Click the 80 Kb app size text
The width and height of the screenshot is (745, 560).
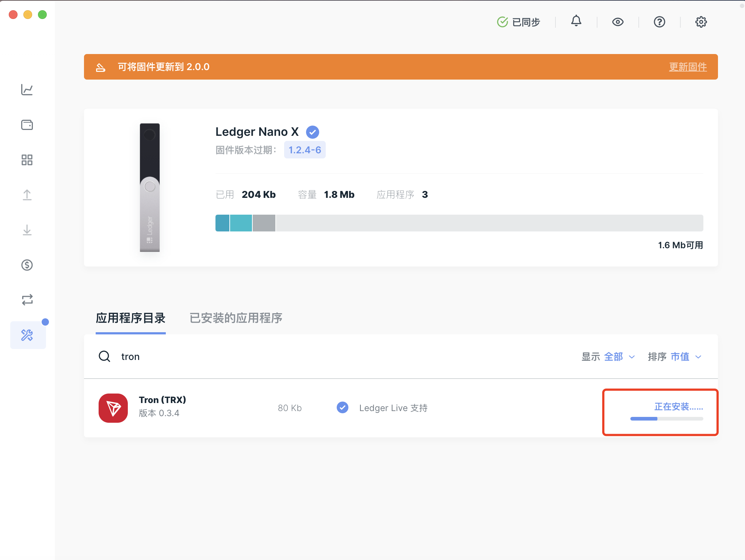coord(290,408)
